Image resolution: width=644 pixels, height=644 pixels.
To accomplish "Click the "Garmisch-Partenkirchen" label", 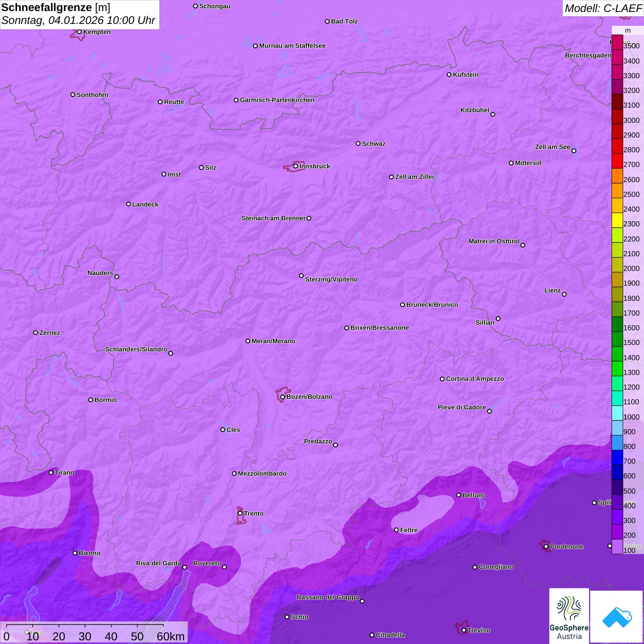I will (x=277, y=100).
